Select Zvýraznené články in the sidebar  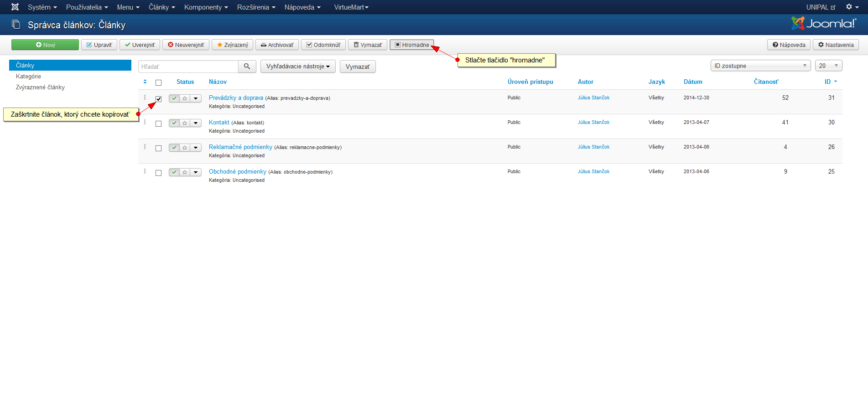coord(40,87)
